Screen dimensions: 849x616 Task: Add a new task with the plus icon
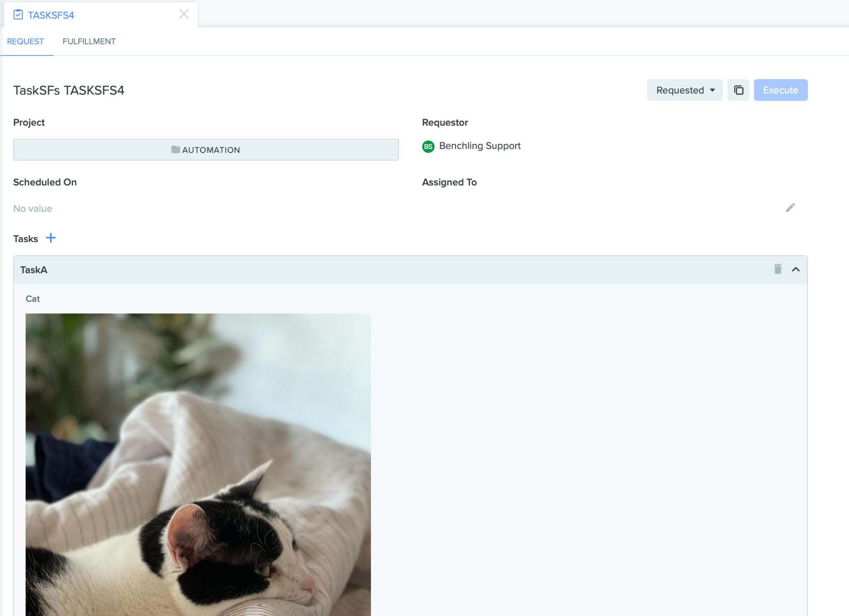point(51,238)
